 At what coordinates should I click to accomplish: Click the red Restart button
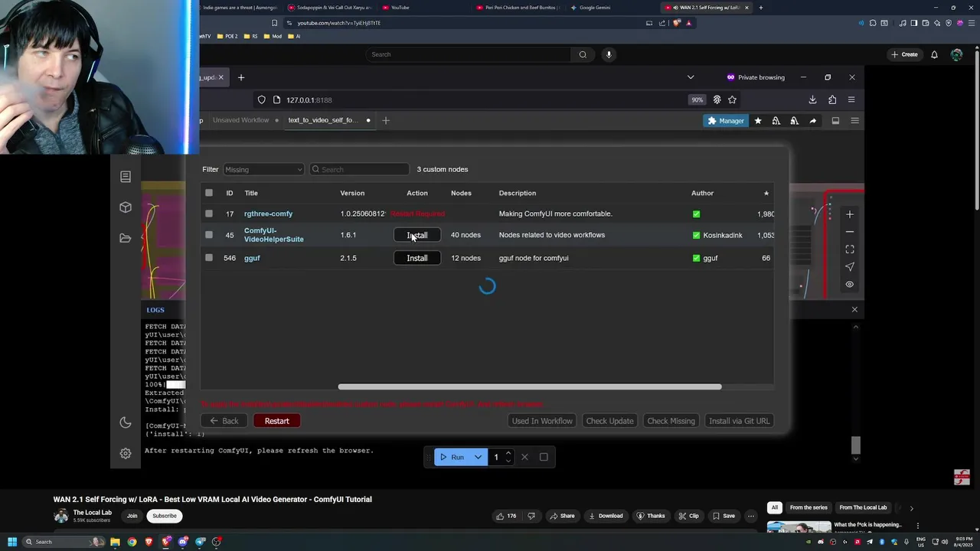coord(276,421)
